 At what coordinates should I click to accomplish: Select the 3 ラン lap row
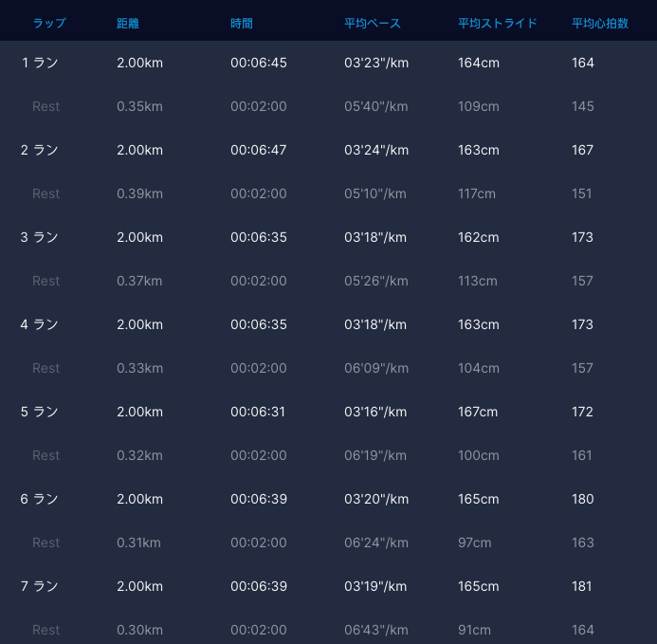(40, 237)
